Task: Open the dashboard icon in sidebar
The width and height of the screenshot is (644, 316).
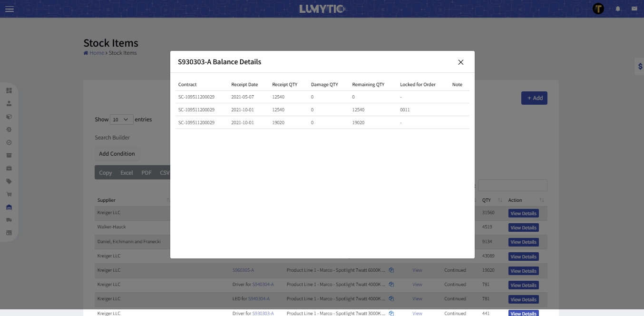Action: tap(9, 90)
